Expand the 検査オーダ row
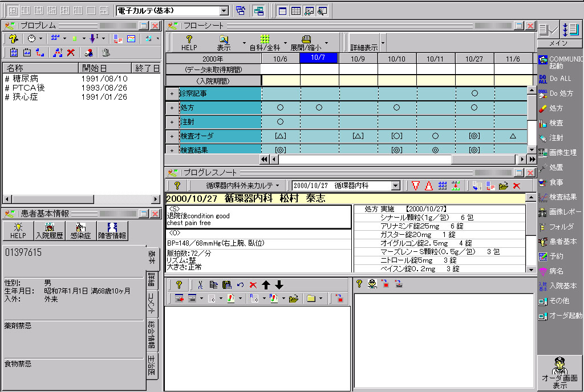584x392 pixels. click(172, 136)
